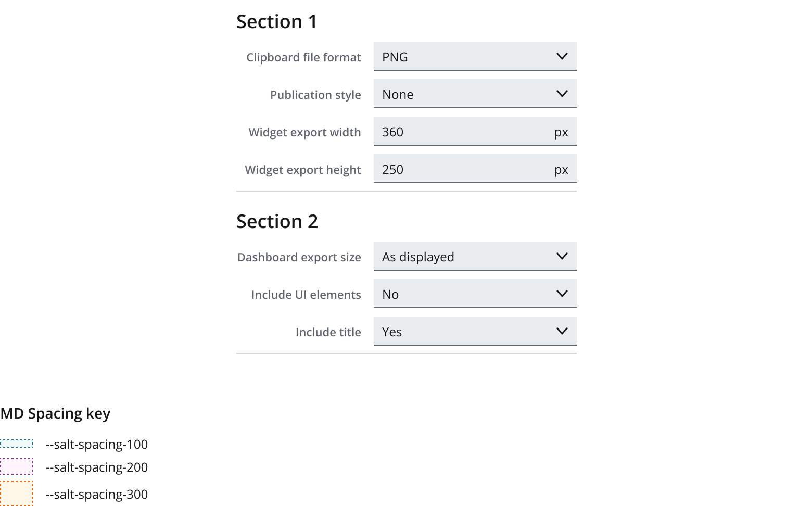Image resolution: width=812 pixels, height=506 pixels.
Task: Click the Section 1 heading
Action: [277, 22]
